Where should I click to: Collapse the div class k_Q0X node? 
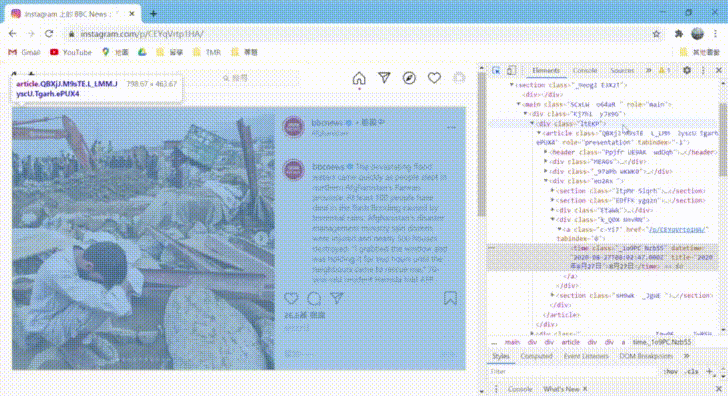coord(552,220)
